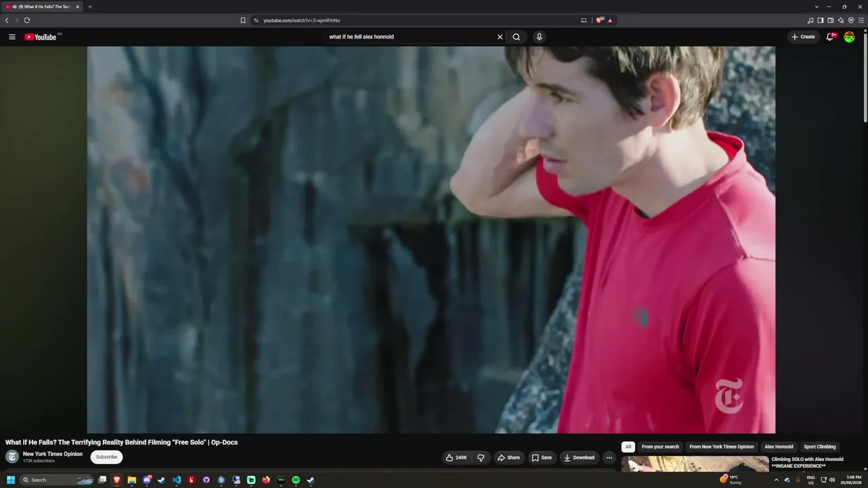Open Discord from the taskbar
This screenshot has width=868, height=488.
pos(146,480)
